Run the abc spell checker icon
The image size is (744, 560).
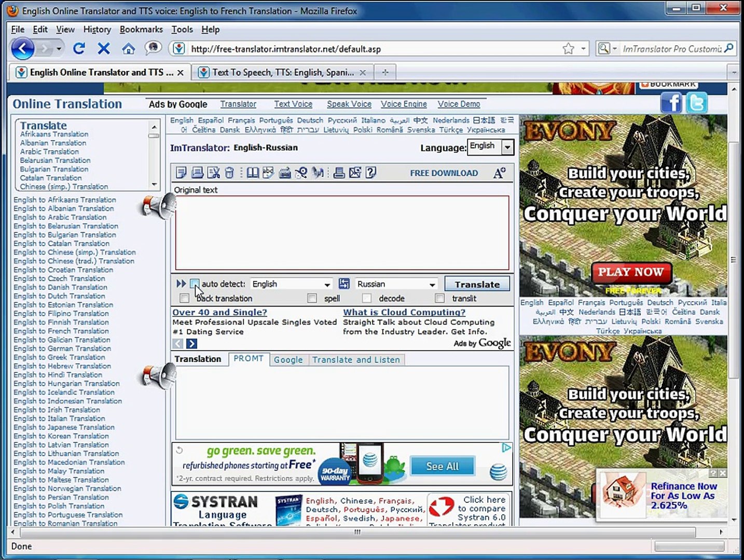[x=268, y=173]
